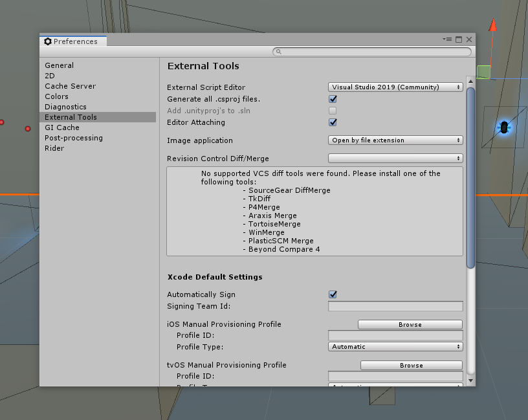Toggle the Editor Attaching checkbox
Screen dimensions: 528x420
[x=333, y=122]
